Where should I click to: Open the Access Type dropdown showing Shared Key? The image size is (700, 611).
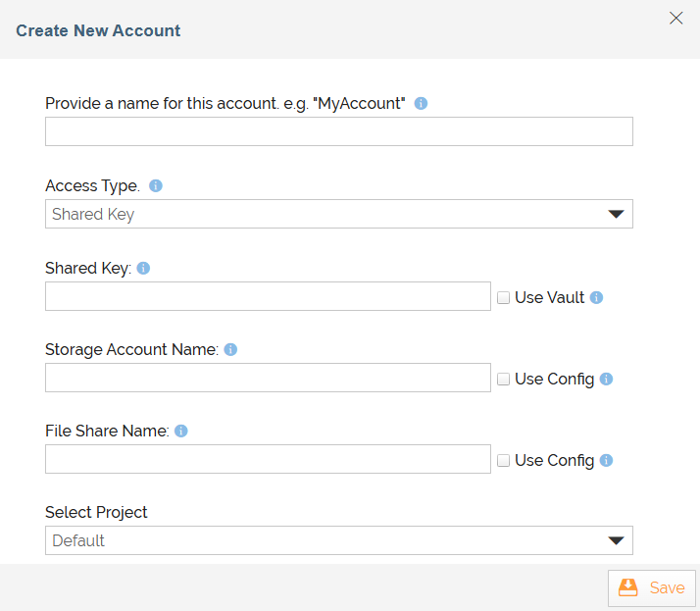click(x=338, y=214)
